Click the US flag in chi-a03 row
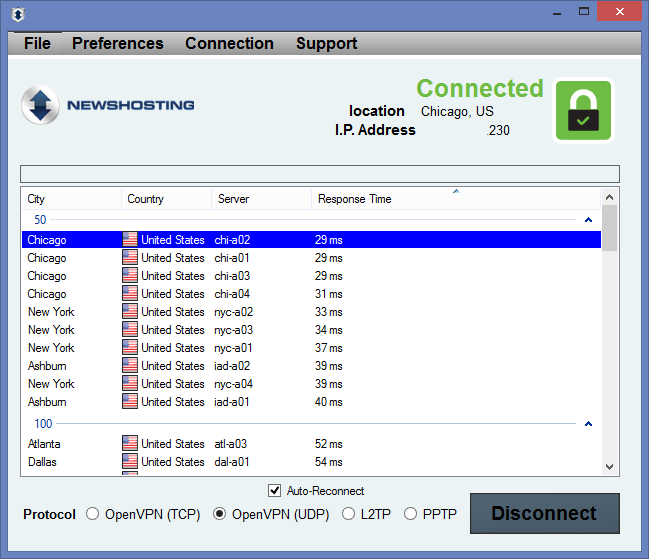Viewport: 649px width, 559px height. pos(130,276)
